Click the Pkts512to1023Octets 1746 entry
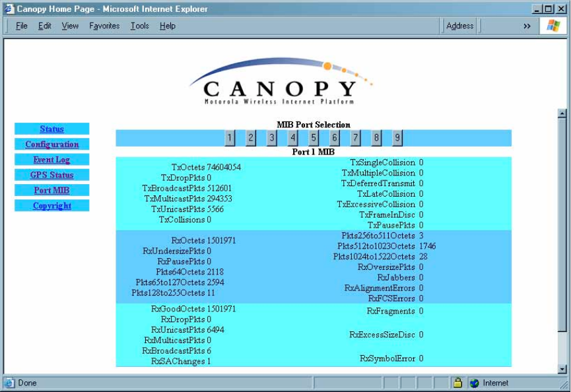Image resolution: width=571 pixels, height=392 pixels. (386, 246)
